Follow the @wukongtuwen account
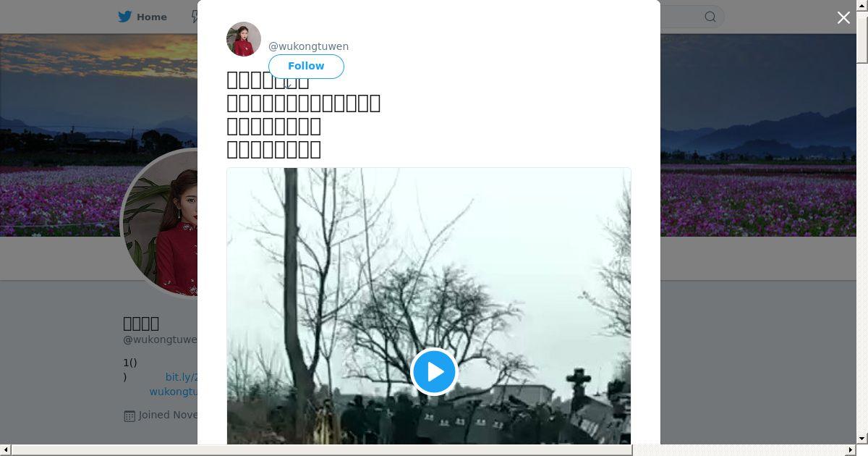The image size is (868, 456). pyautogui.click(x=306, y=66)
